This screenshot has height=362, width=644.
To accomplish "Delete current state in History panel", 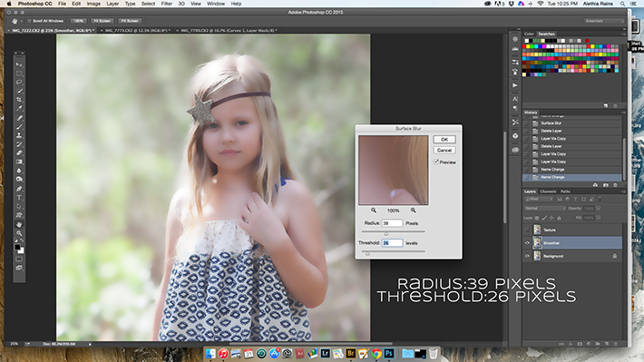I will (615, 185).
